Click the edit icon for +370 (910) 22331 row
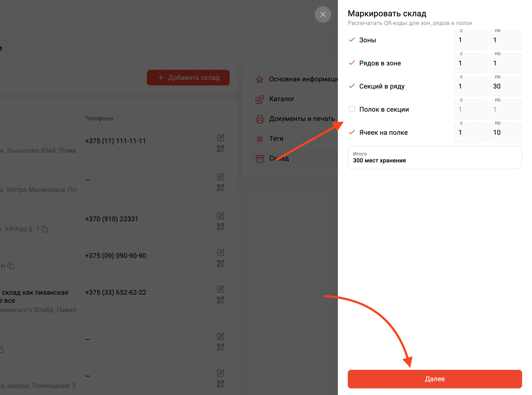 pos(220,216)
